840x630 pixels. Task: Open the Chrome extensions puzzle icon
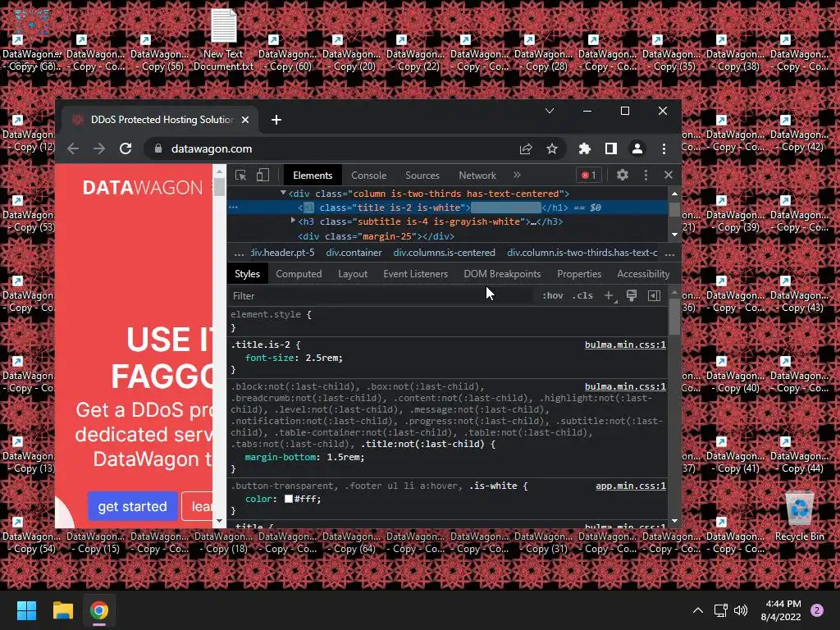coord(584,148)
